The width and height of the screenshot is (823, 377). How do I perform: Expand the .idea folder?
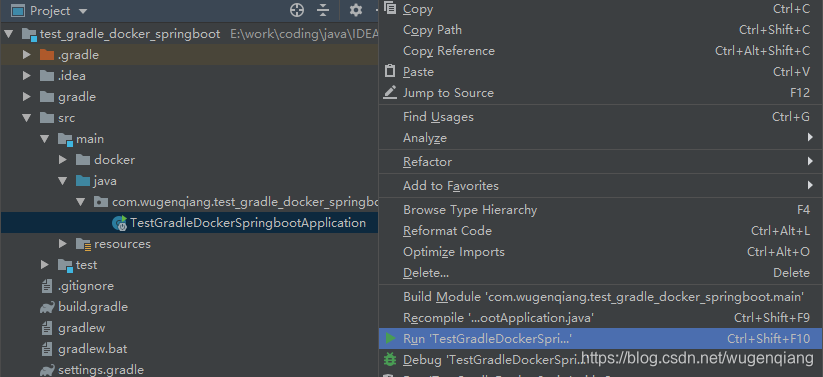[27, 76]
